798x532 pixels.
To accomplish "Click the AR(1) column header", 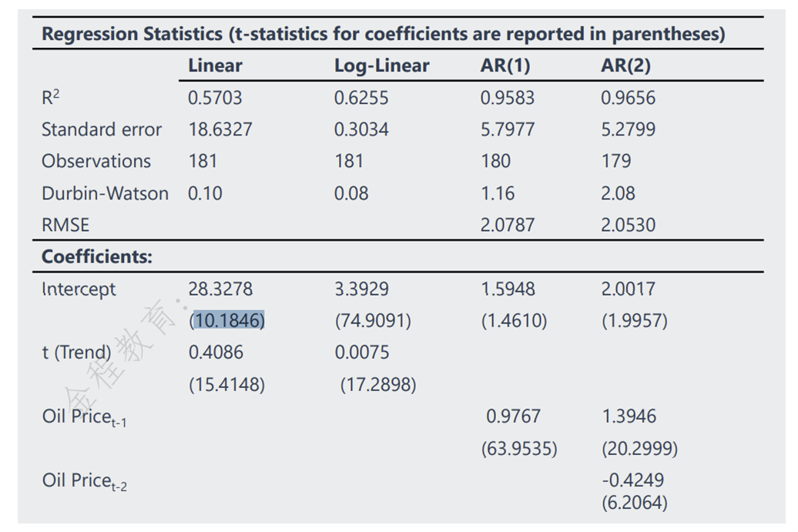I will (x=505, y=66).
